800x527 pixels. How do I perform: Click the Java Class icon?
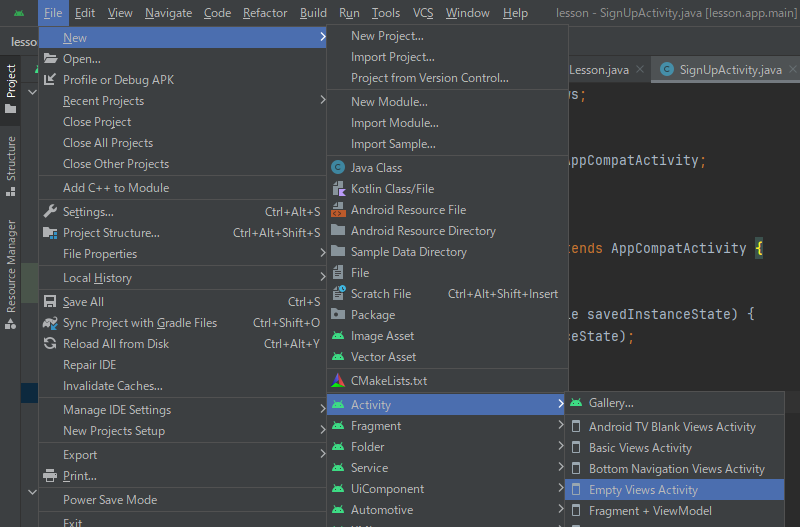click(338, 167)
